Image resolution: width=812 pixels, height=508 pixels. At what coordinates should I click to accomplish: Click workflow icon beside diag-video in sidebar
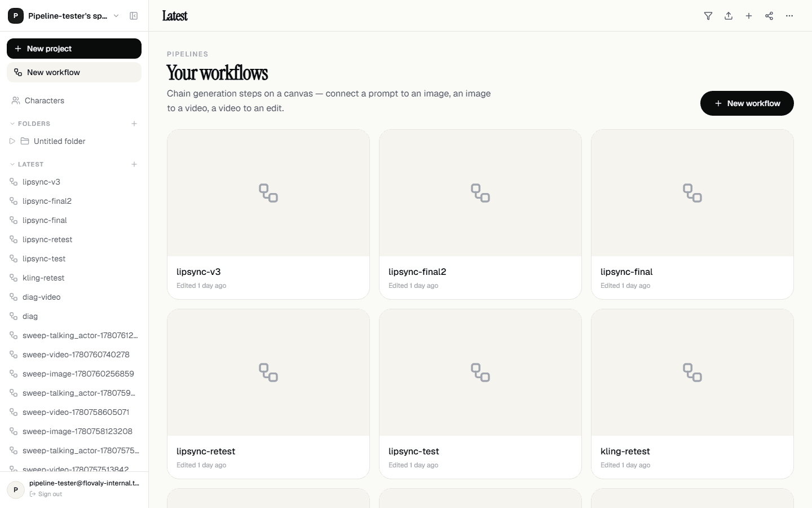point(14,297)
